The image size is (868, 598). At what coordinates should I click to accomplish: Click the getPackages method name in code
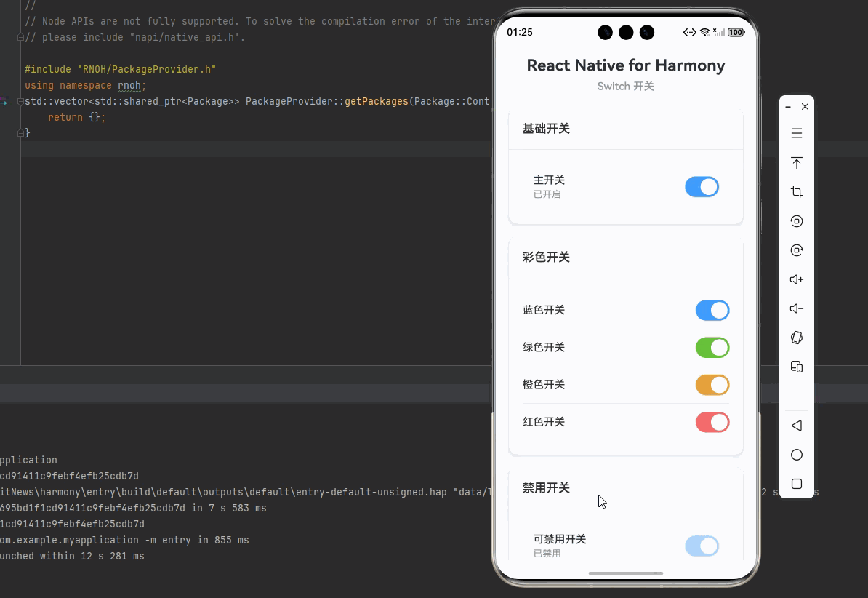click(x=377, y=101)
